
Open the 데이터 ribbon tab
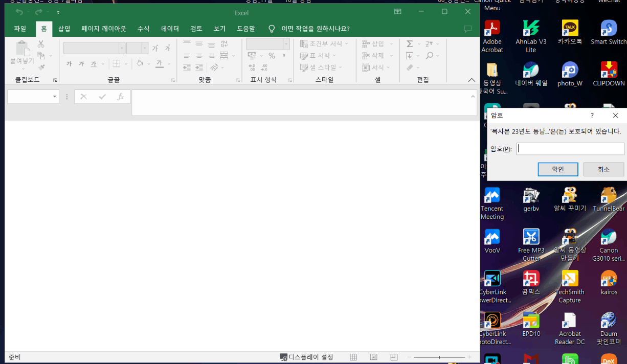click(170, 29)
